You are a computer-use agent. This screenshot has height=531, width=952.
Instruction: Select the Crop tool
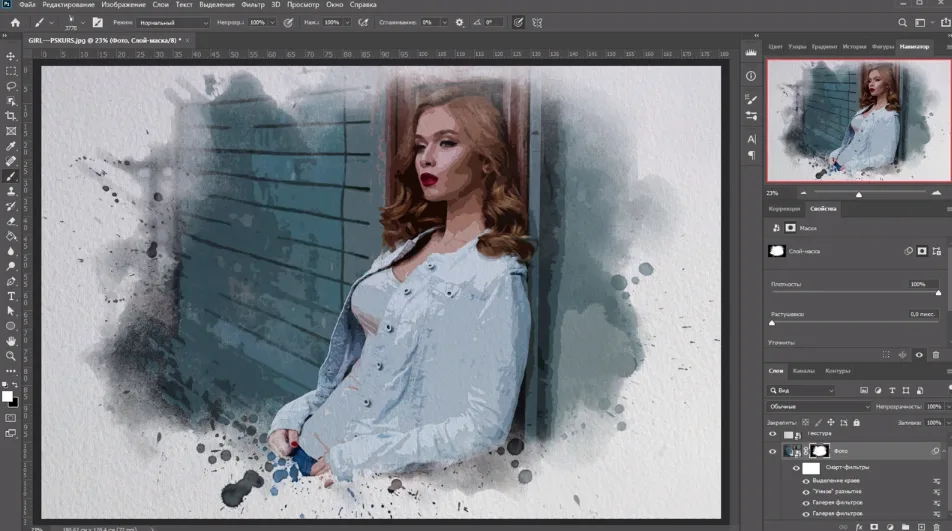11,116
